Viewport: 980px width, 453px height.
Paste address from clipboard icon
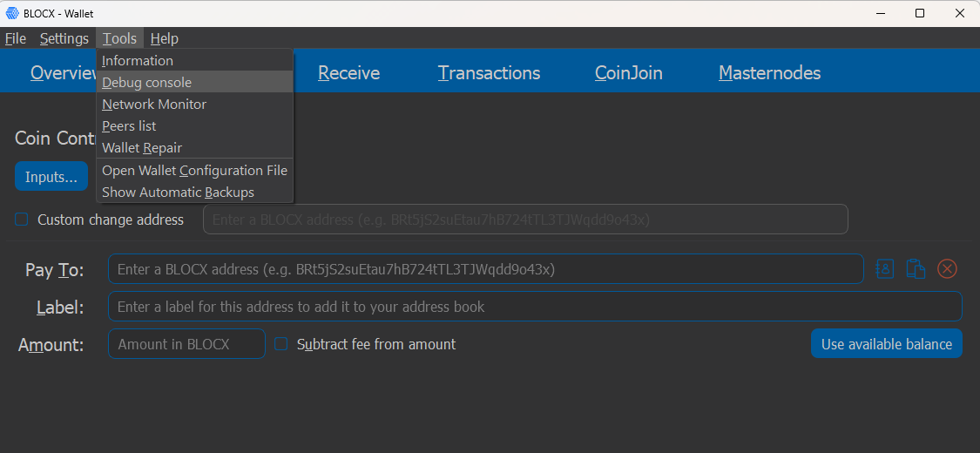coord(916,268)
